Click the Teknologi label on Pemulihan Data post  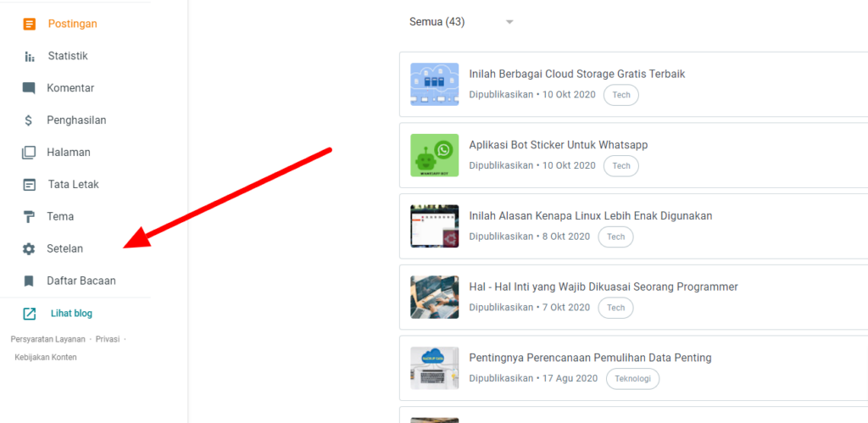coord(632,379)
